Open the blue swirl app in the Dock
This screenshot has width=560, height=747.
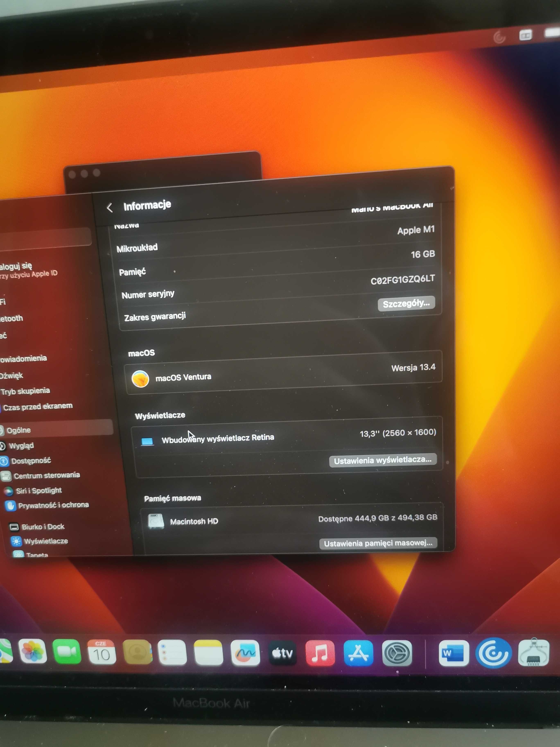pos(493,653)
